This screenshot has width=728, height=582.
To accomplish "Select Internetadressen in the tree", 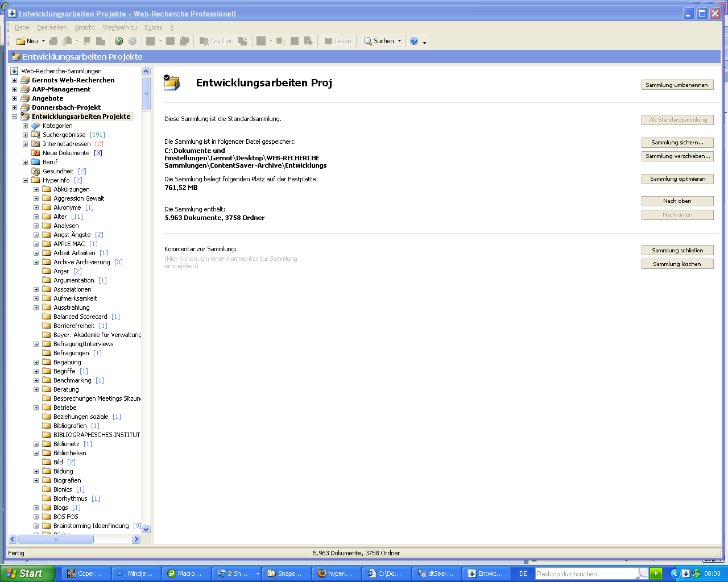I will pyautogui.click(x=67, y=144).
